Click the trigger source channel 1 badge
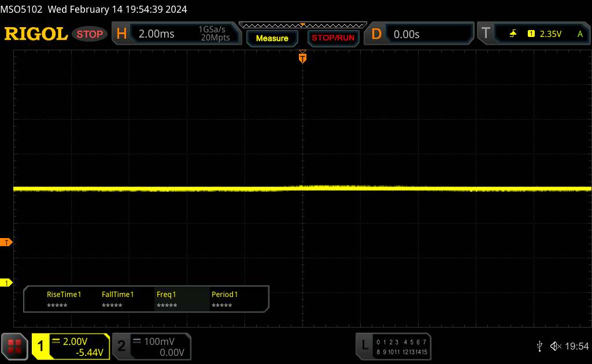Viewport: 592px width, 364px height. point(531,34)
